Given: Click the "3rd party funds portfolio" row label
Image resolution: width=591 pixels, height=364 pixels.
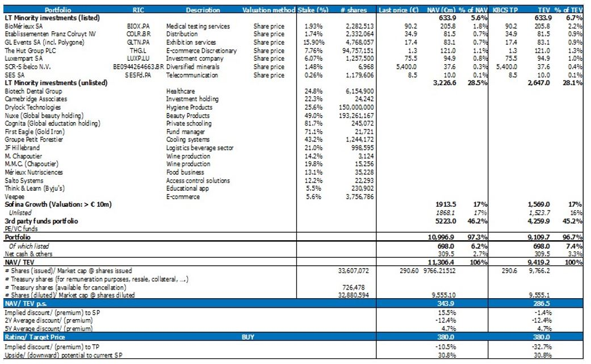Looking at the screenshot, I should [41, 221].
